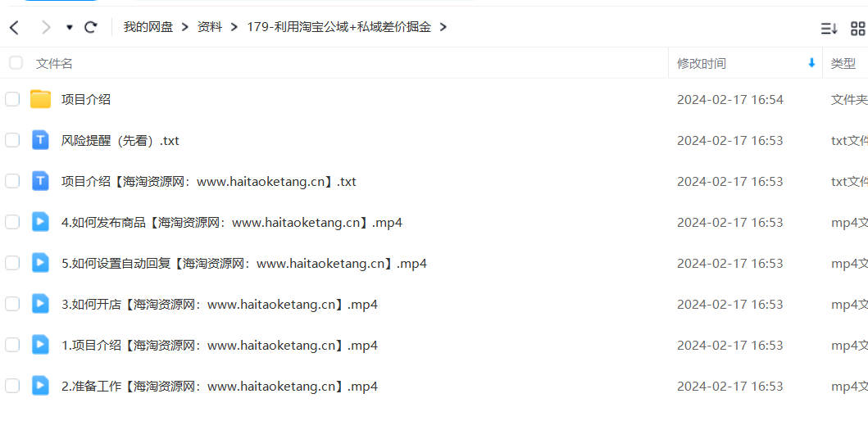Viewport: 868px width, 448px height.
Task: Sort by 文件名 column header
Action: click(54, 64)
